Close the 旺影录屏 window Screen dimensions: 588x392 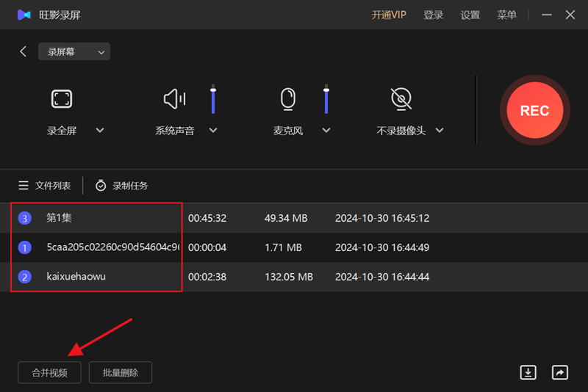point(570,15)
